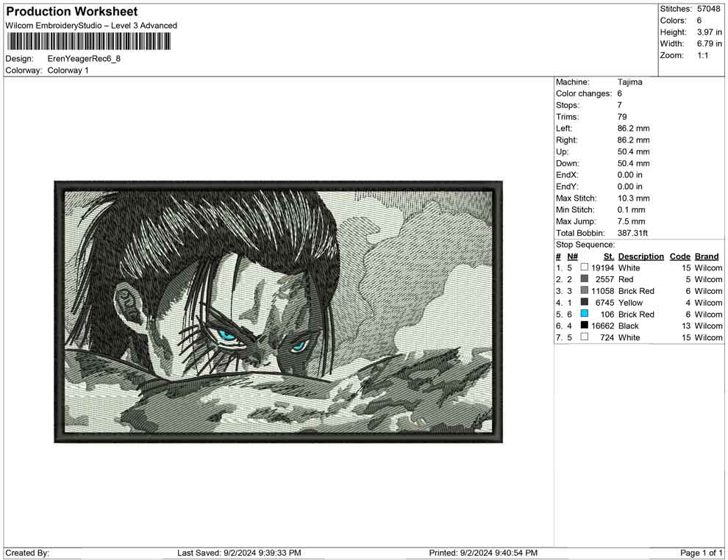Click the embroidery design preview image

(x=278, y=312)
